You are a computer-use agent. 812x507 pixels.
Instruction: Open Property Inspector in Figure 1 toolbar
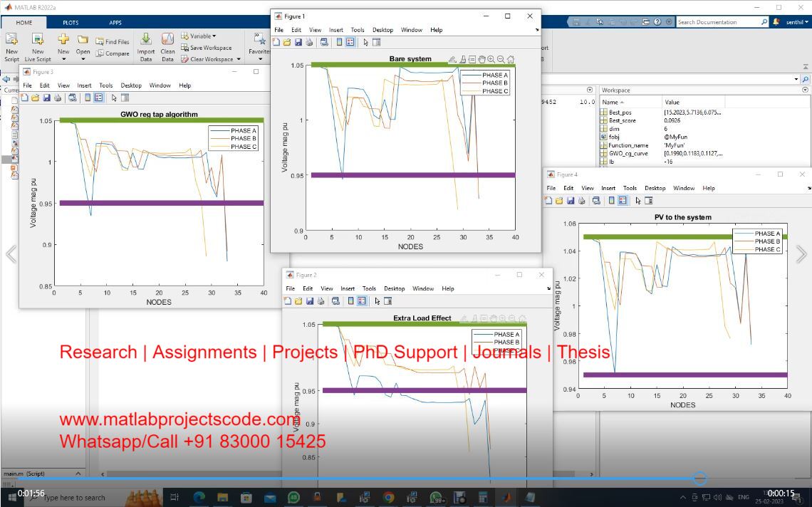point(377,43)
